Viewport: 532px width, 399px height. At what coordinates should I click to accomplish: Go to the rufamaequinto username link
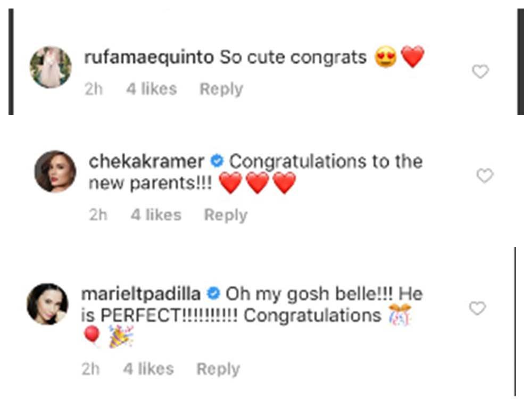(x=148, y=57)
